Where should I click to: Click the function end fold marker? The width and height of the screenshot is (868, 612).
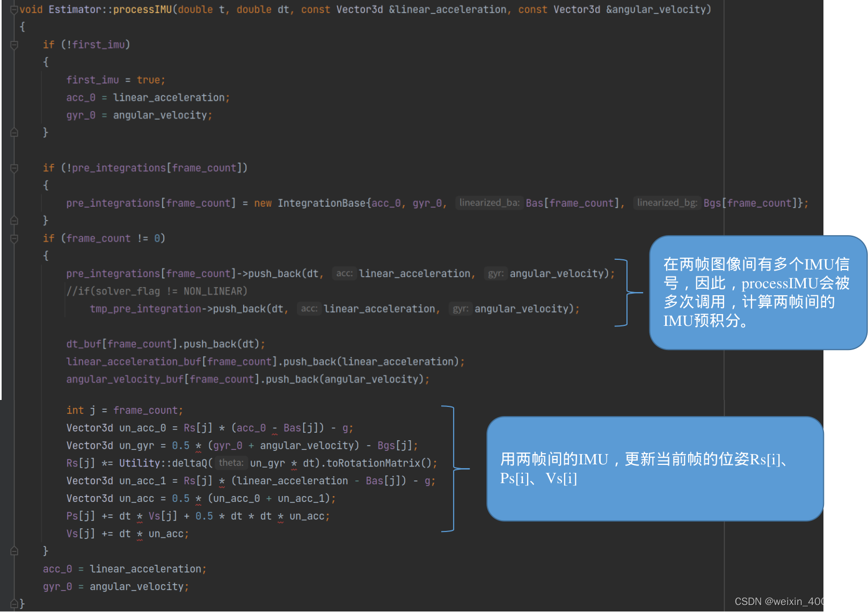(x=14, y=604)
